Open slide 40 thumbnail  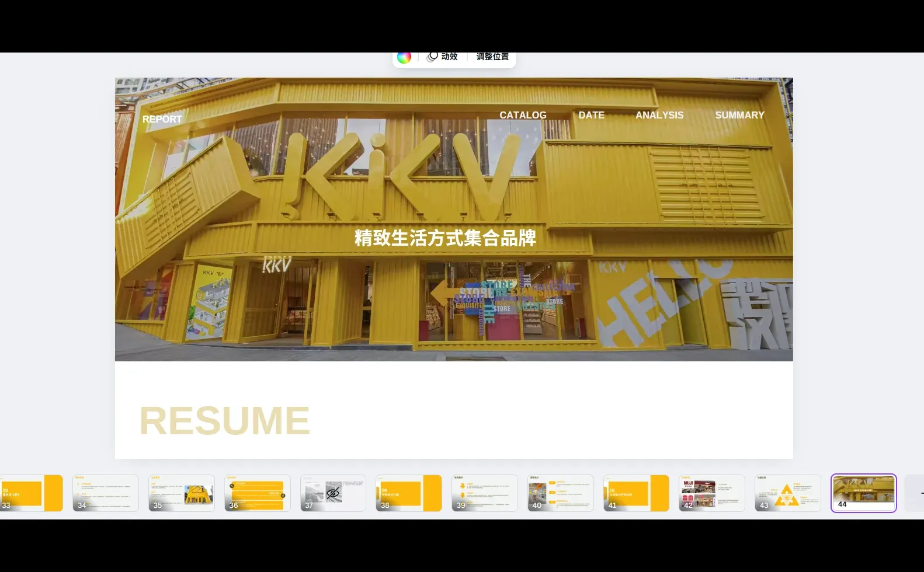click(x=561, y=493)
